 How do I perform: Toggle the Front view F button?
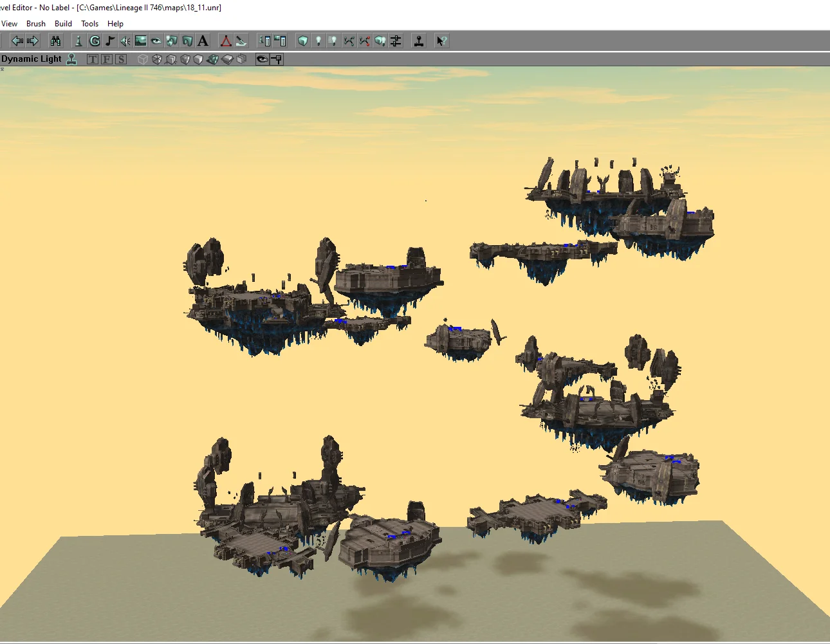(107, 59)
